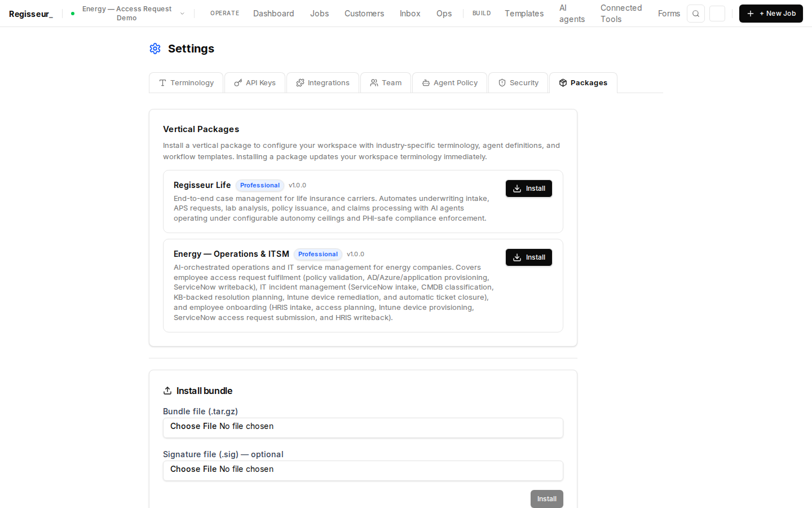Image resolution: width=812 pixels, height=508 pixels.
Task: Click the Vertical Packages heading
Action: 201,129
